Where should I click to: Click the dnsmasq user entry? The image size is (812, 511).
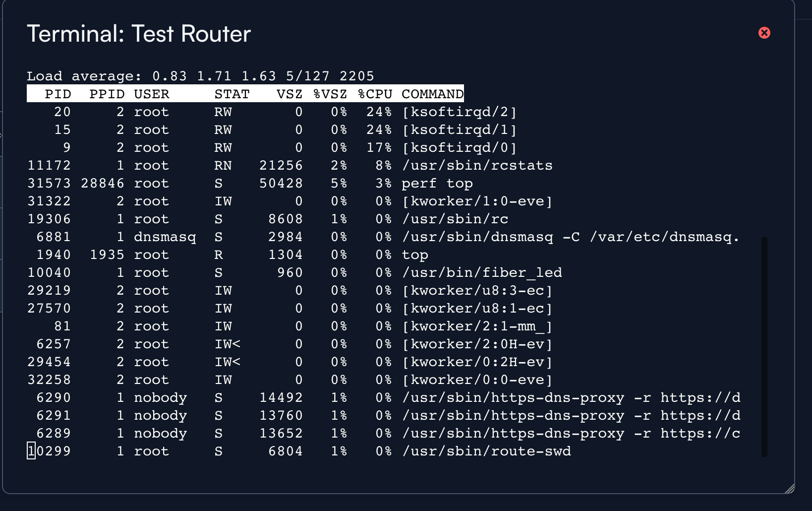pyautogui.click(x=165, y=237)
